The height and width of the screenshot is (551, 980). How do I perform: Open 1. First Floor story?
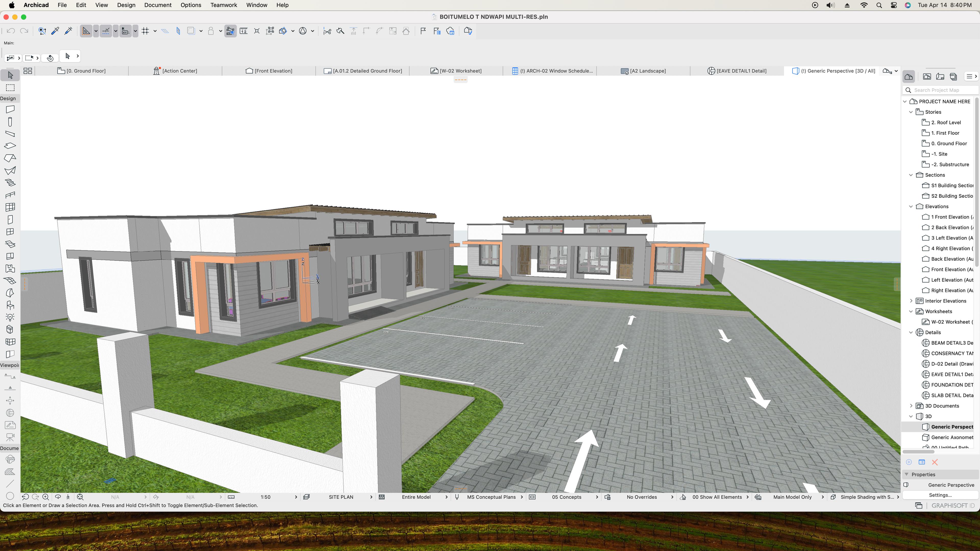coord(945,133)
